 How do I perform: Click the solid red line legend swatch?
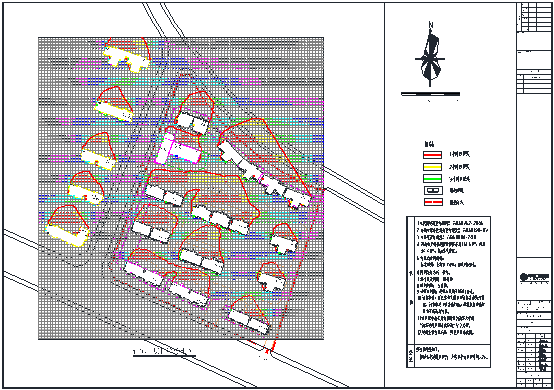[x=432, y=155]
